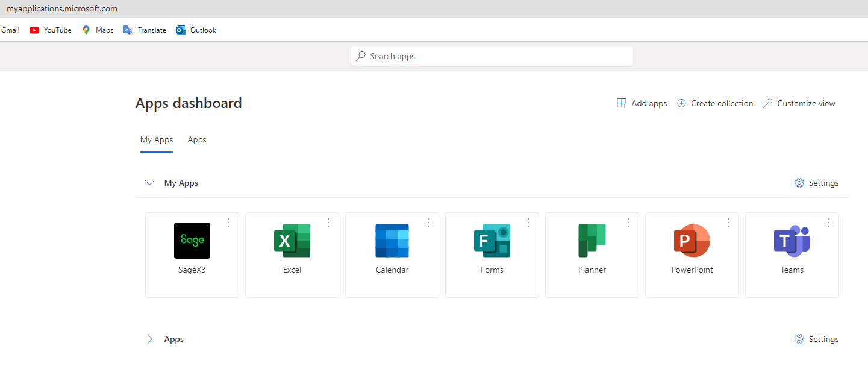Open the more options menu on Excel tile
The image size is (868, 386).
329,223
